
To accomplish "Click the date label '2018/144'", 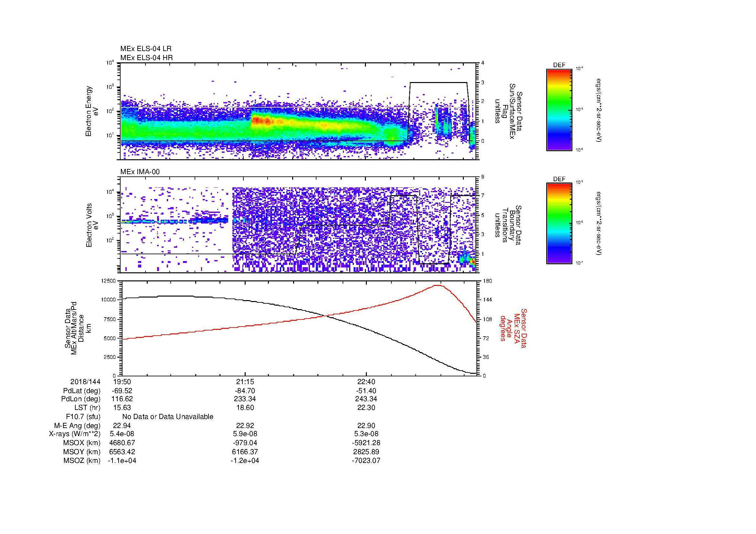I will coord(85,382).
